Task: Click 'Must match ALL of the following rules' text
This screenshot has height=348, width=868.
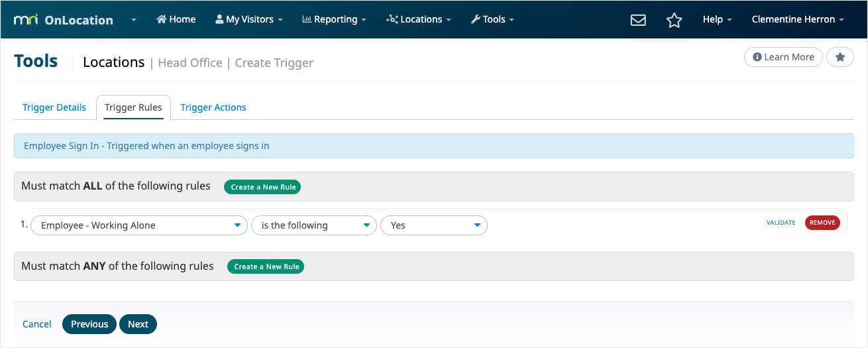Action: pos(116,186)
